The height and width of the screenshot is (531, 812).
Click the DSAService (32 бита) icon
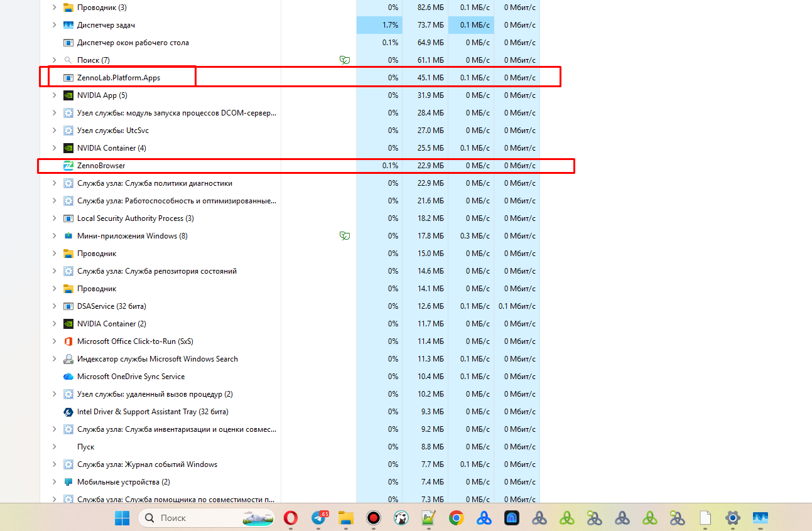coord(68,306)
